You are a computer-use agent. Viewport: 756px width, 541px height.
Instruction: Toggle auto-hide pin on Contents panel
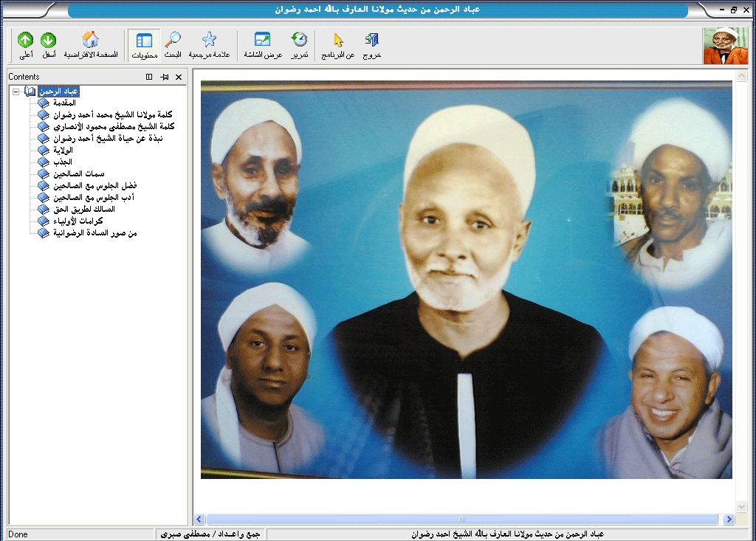point(165,77)
